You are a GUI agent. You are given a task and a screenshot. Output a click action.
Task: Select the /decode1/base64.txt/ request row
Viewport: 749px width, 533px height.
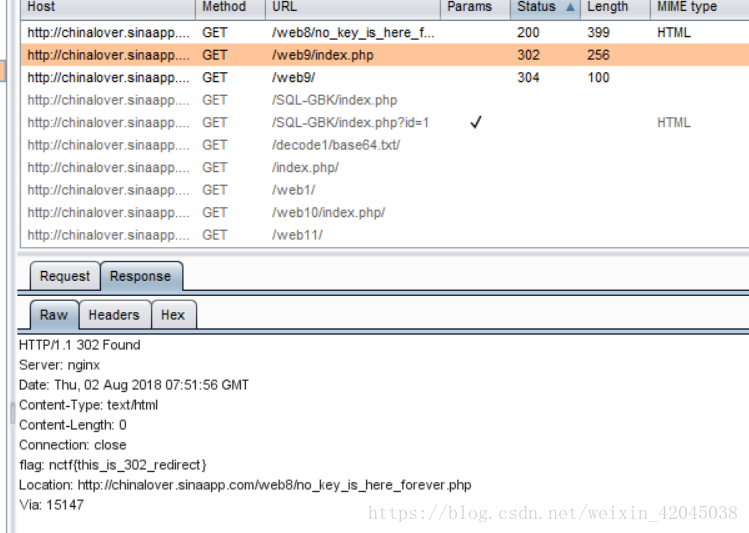pos(385,145)
